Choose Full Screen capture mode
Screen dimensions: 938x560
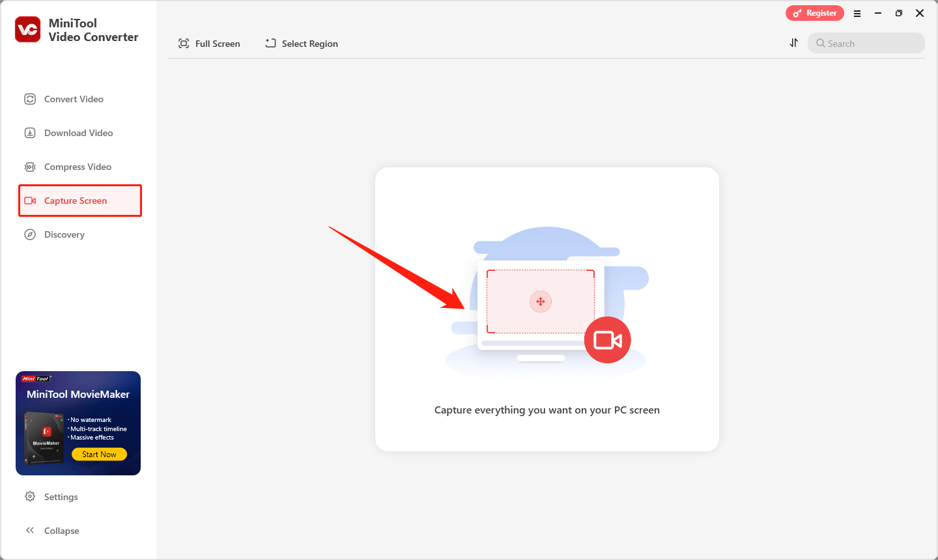click(x=209, y=43)
